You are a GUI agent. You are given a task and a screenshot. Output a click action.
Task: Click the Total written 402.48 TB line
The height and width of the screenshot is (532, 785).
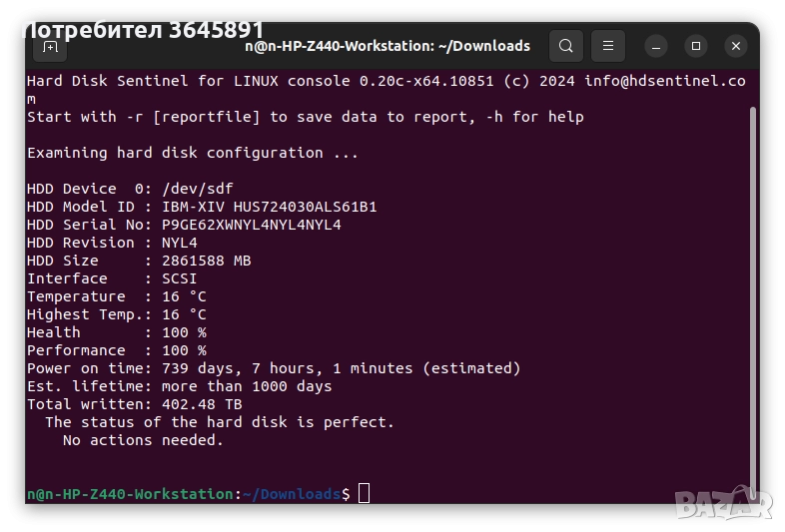click(134, 404)
